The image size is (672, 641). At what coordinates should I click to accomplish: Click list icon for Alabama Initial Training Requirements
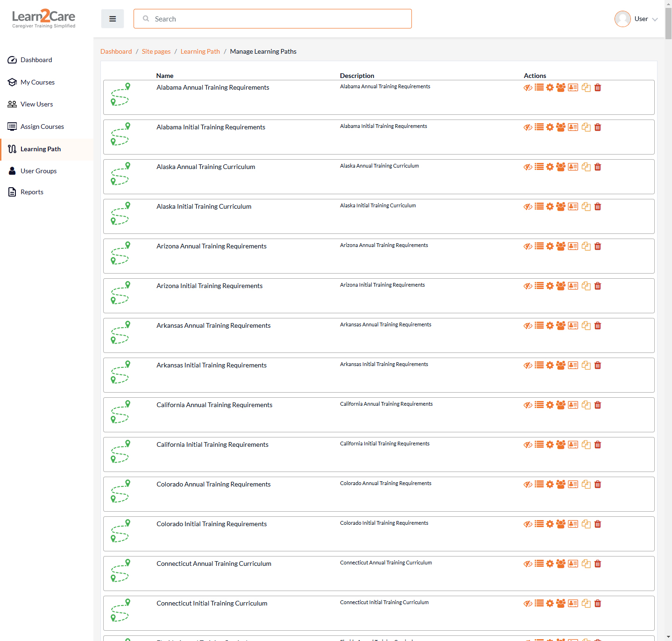(x=539, y=127)
